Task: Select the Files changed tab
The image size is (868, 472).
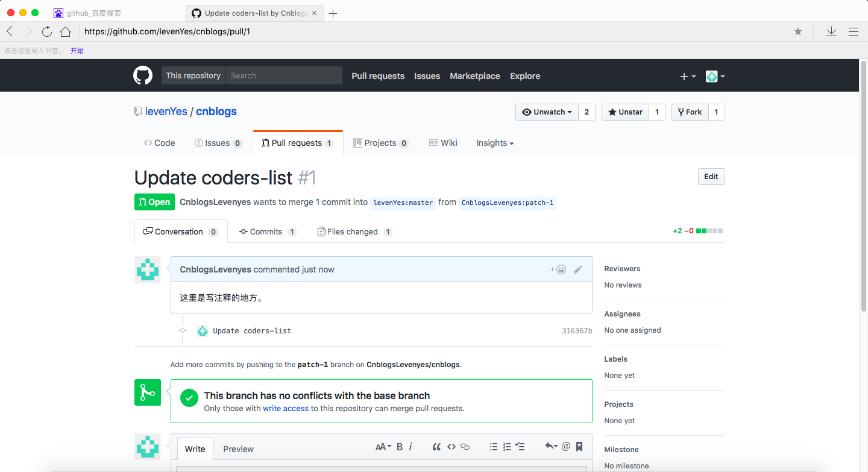Action: pyautogui.click(x=355, y=231)
